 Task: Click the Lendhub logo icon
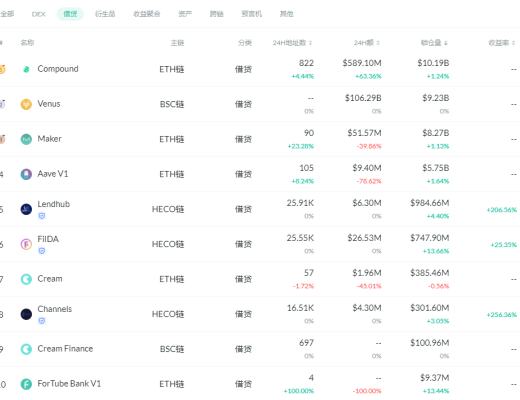pos(26,209)
